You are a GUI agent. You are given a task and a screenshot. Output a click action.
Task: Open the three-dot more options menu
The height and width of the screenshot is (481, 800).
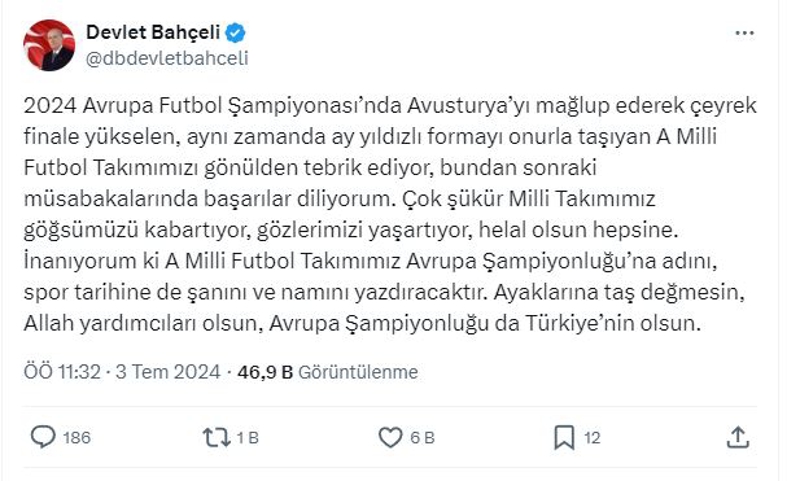pyautogui.click(x=744, y=33)
